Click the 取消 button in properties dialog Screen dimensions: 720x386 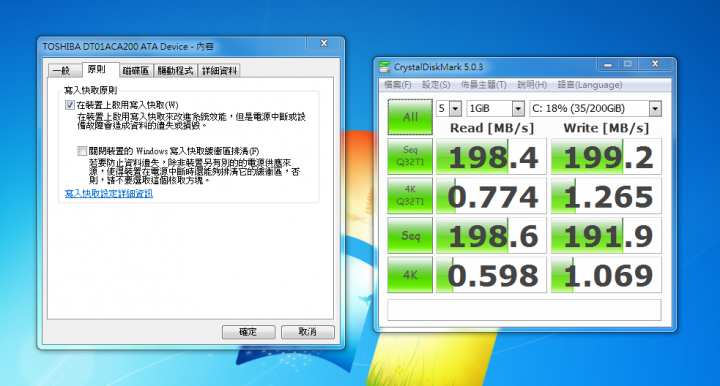coord(308,332)
